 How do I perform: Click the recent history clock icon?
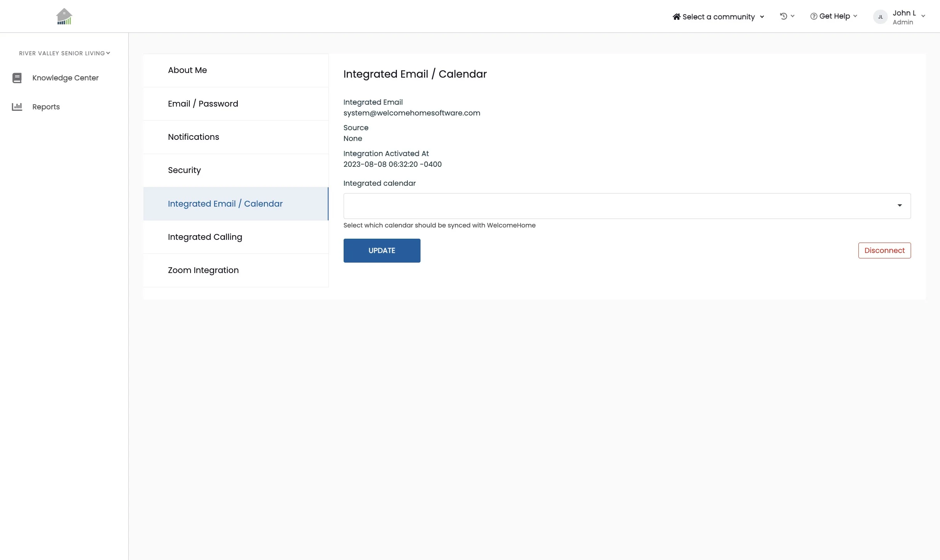[x=783, y=16]
